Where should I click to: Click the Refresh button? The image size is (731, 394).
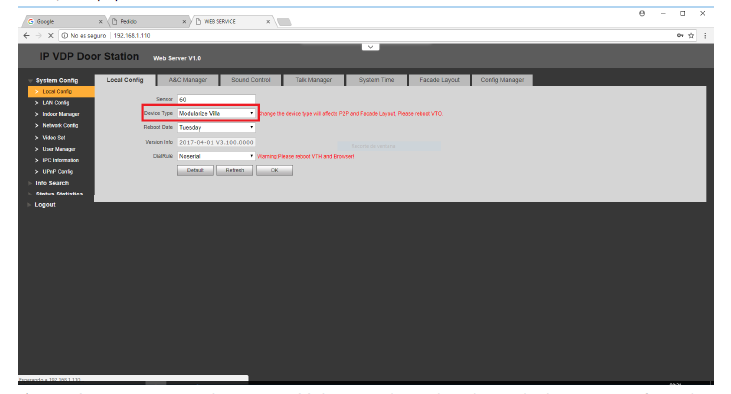234,171
